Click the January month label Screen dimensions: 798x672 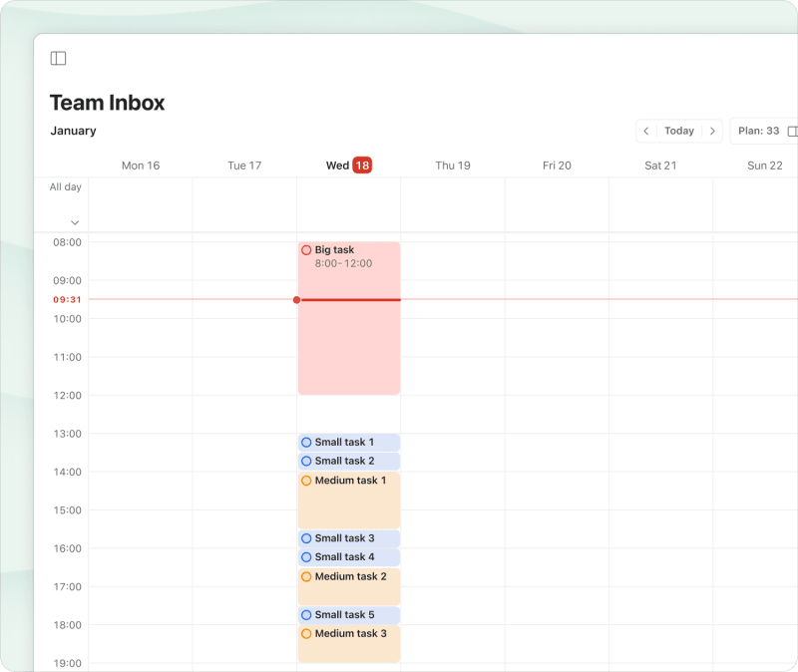[x=73, y=131]
